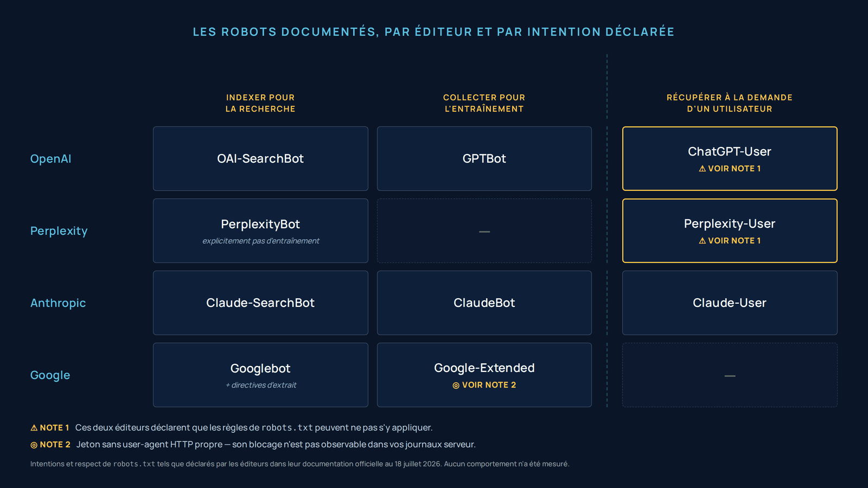Select the Perplexity-User cell name
The image size is (868, 488).
(x=730, y=223)
